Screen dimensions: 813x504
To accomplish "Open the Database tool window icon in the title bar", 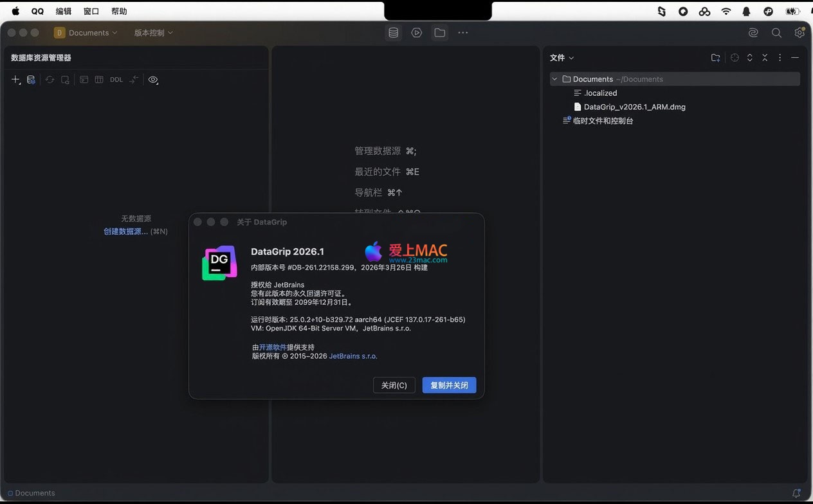I will coord(394,33).
